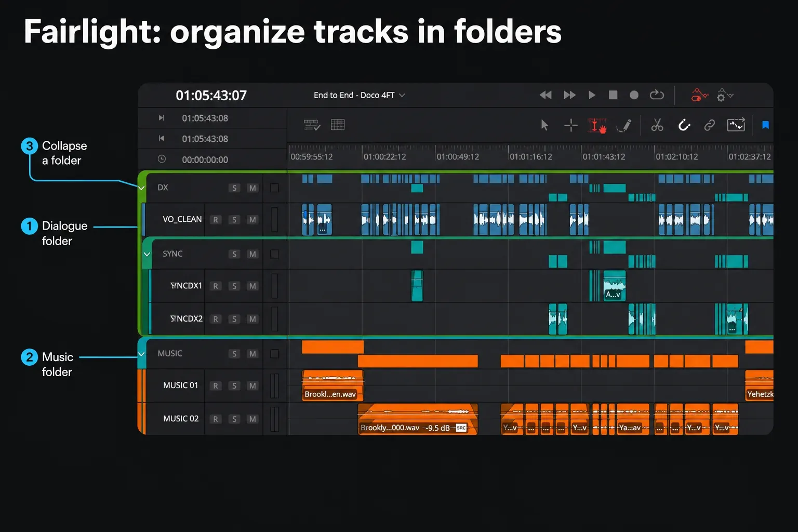Select the SYNCDX2 track name
Image resolution: width=798 pixels, height=532 pixels.
(x=187, y=318)
